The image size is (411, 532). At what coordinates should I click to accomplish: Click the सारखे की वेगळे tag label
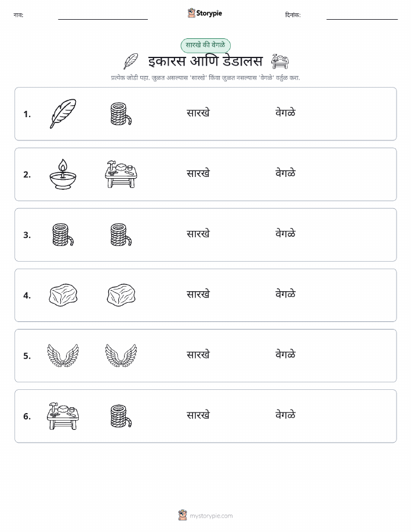[205, 45]
